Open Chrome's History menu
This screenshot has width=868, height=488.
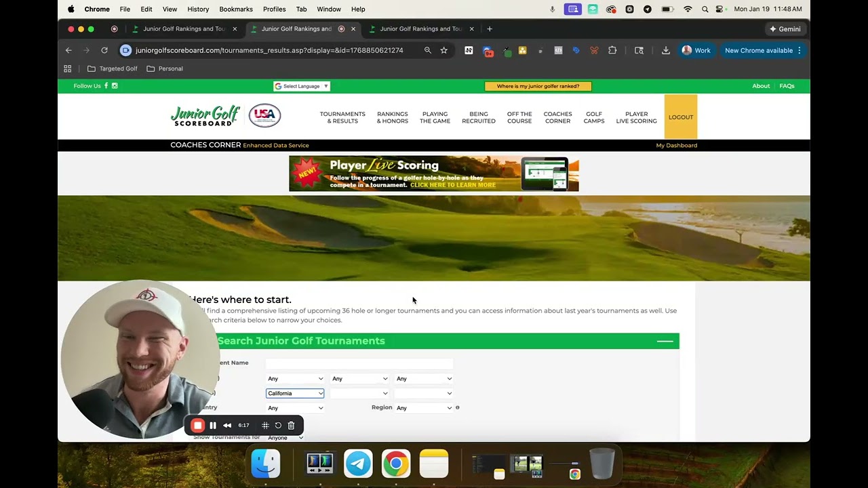(198, 9)
